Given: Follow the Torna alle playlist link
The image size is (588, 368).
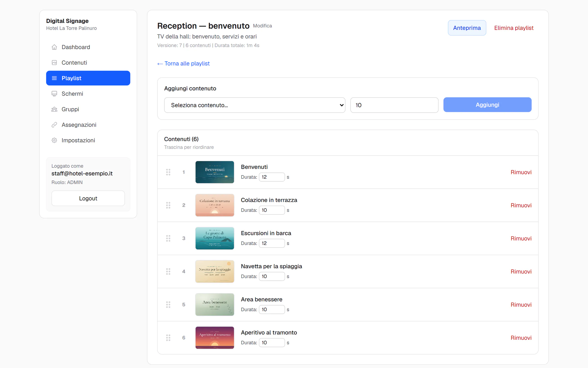Looking at the screenshot, I should 184,63.
